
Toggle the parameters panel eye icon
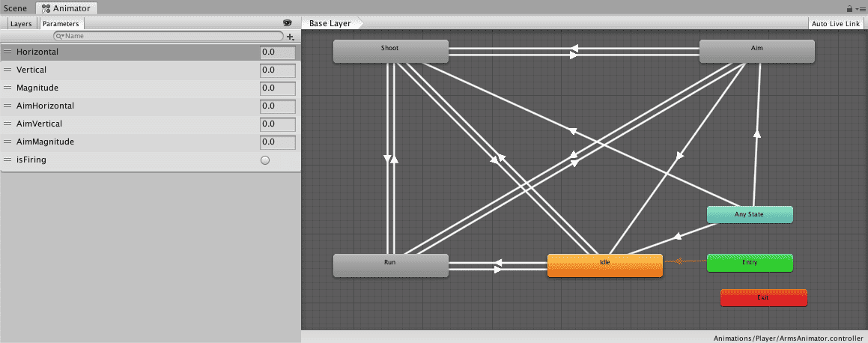coord(287,23)
